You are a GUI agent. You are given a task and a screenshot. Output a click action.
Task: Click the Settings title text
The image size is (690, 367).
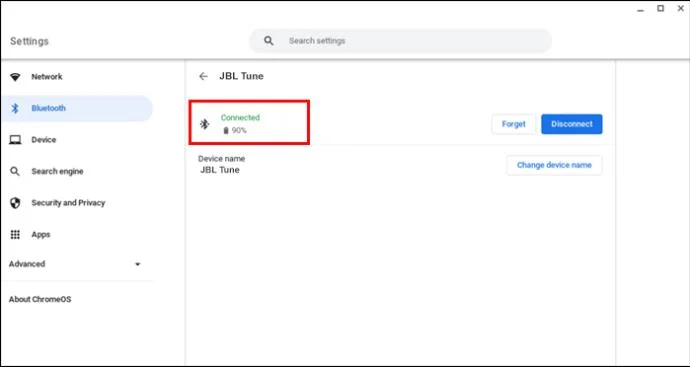29,41
